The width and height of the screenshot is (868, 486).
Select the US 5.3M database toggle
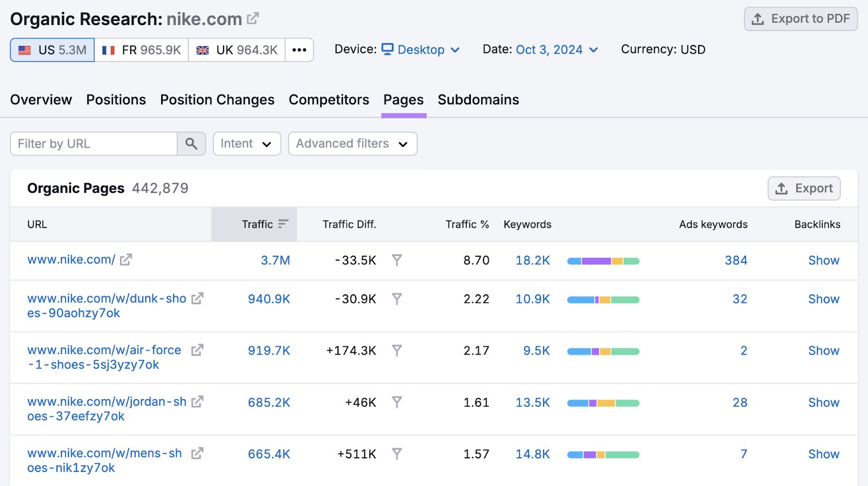point(53,50)
